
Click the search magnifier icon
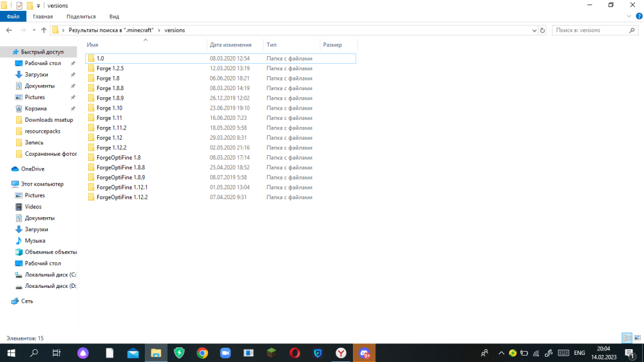coord(632,30)
